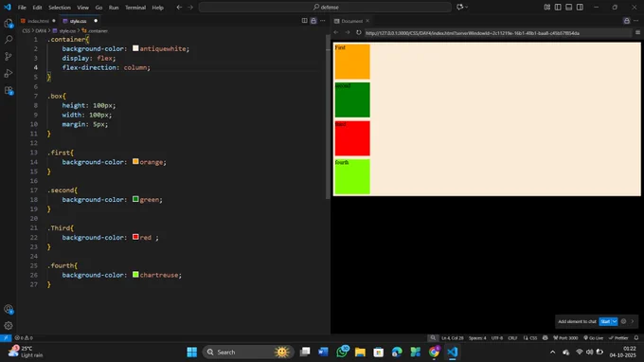Open the preview browser hamburger menu

(637, 32)
